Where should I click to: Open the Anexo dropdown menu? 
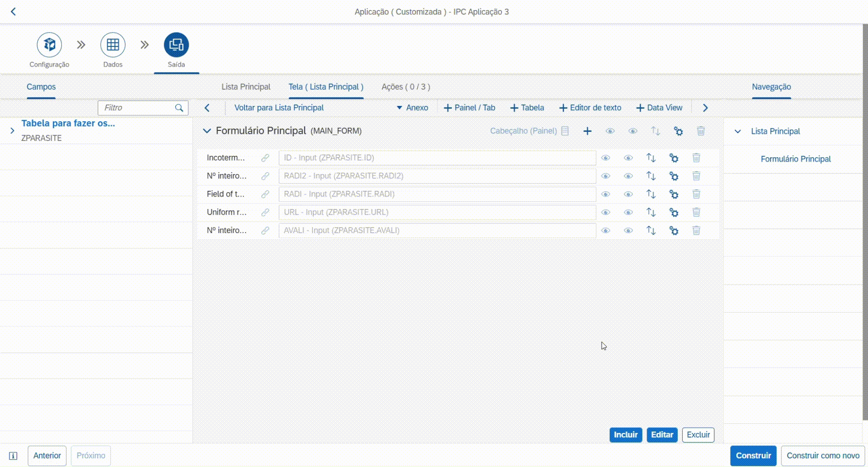412,108
